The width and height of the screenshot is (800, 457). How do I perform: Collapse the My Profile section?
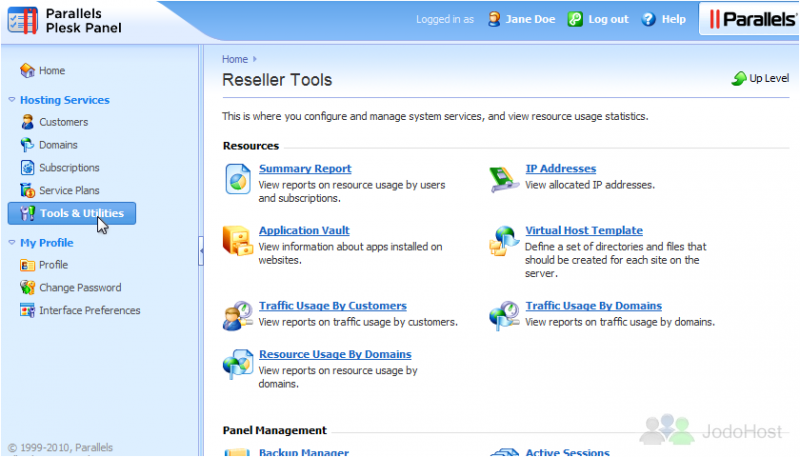click(12, 243)
